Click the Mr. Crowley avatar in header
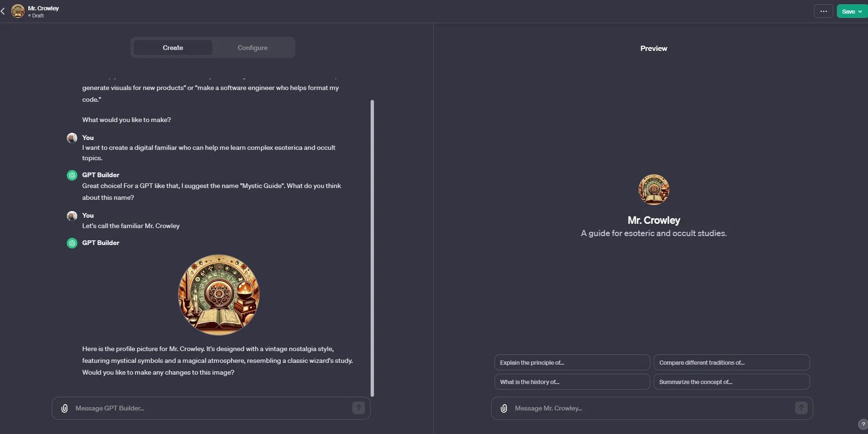 (18, 11)
